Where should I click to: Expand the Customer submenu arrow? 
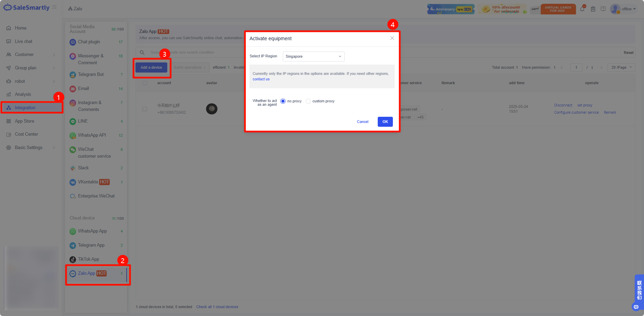tap(54, 55)
